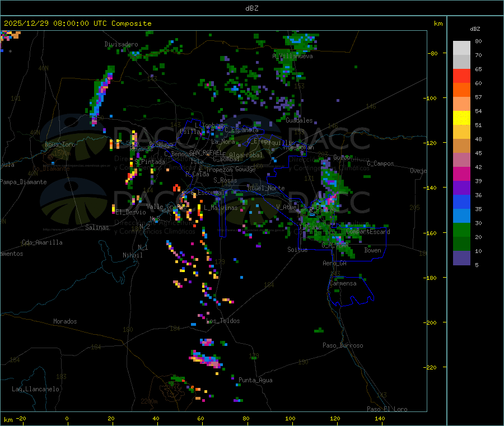Click the -100 km axis tick label

coord(430,98)
